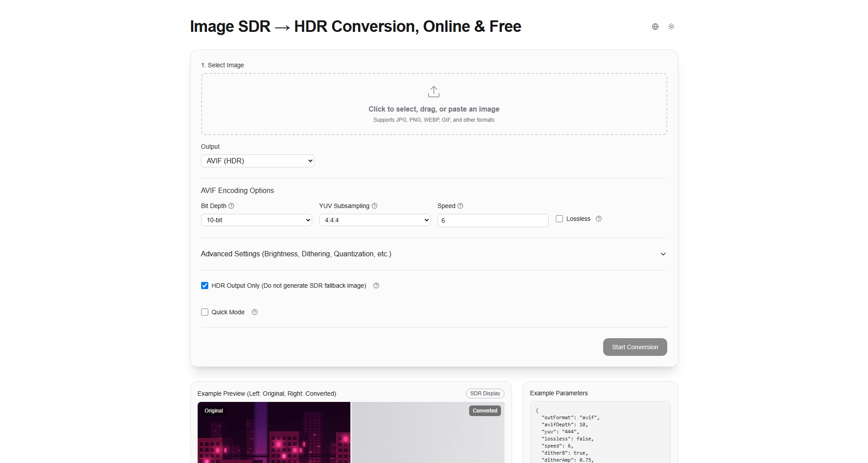Open the Bit Depth dropdown
Viewport: 868px width, 463px height.
click(x=256, y=220)
